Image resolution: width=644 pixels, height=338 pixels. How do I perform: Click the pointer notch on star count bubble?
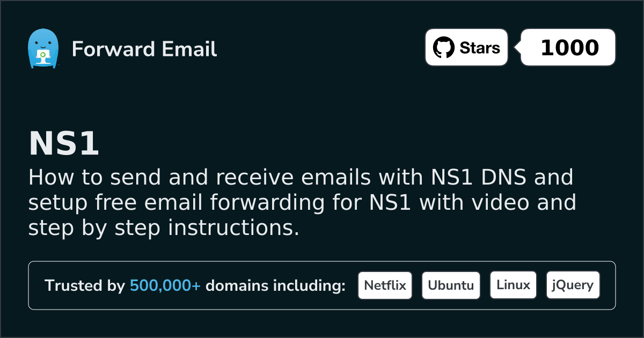(x=518, y=48)
